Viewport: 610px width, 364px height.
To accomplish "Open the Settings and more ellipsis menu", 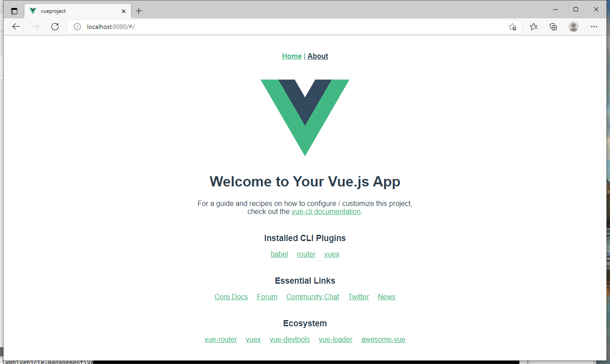I will click(594, 27).
